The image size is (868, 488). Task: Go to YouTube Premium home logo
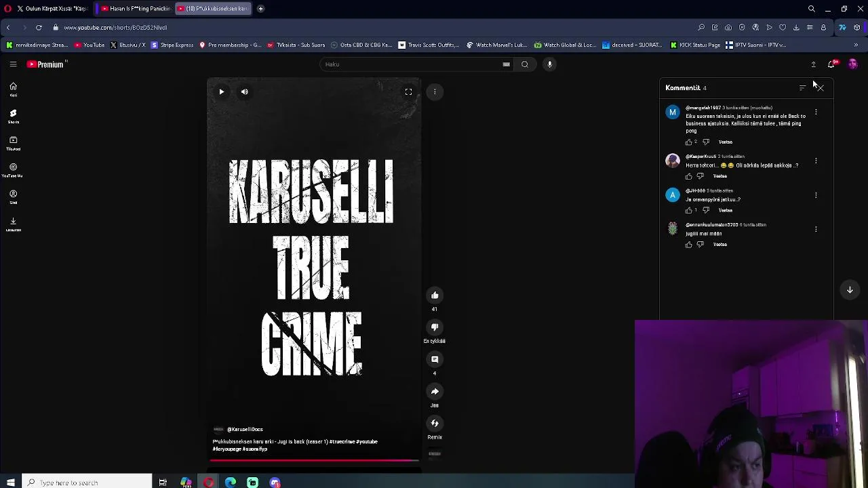(45, 64)
